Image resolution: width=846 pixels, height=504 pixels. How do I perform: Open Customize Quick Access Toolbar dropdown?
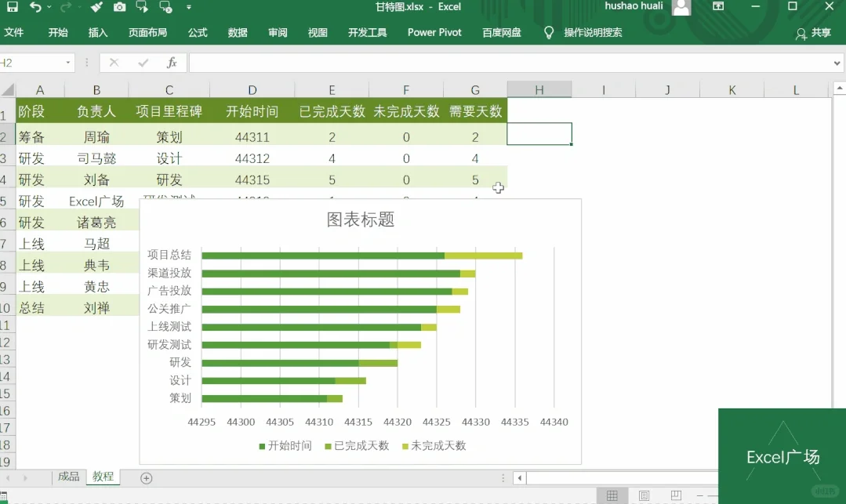coord(188,7)
